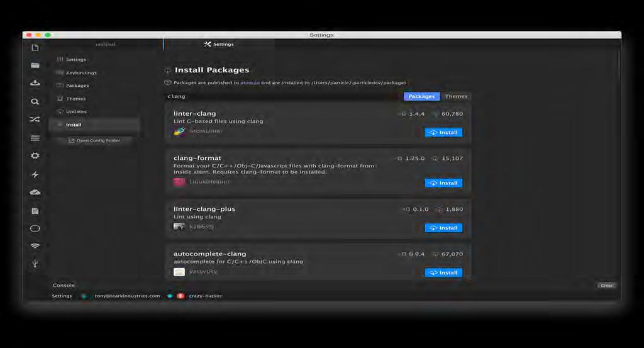The height and width of the screenshot is (348, 644).
Task: Click the shuffle arrows icon in sidebar
Action: (x=35, y=120)
